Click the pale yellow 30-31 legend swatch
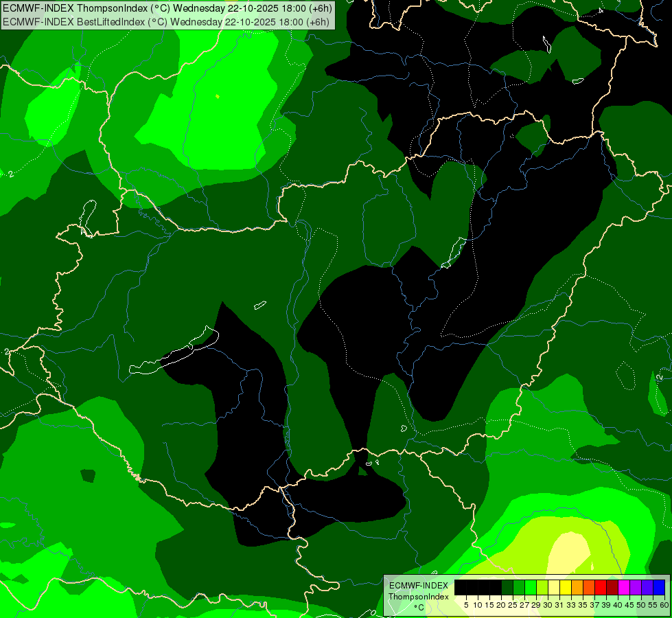The width and height of the screenshot is (672, 618). 554,587
